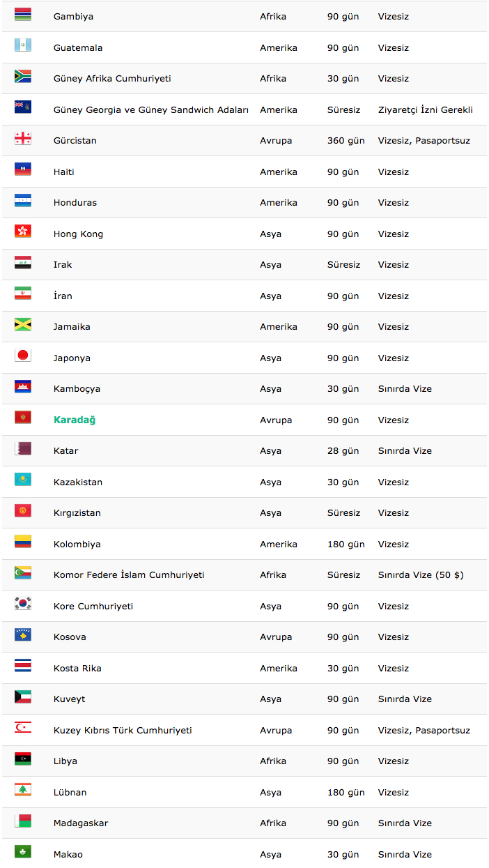The height and width of the screenshot is (868, 489).
Task: Click the Kazakistan country name
Action: (78, 482)
